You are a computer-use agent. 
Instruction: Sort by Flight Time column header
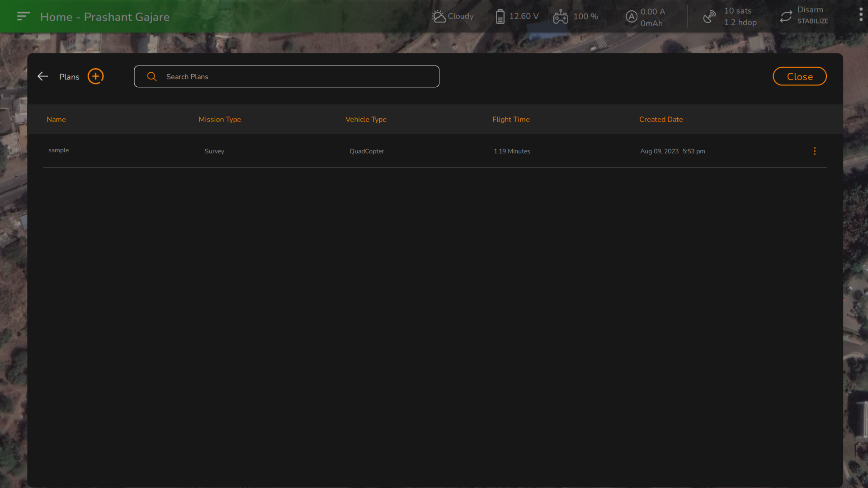511,119
